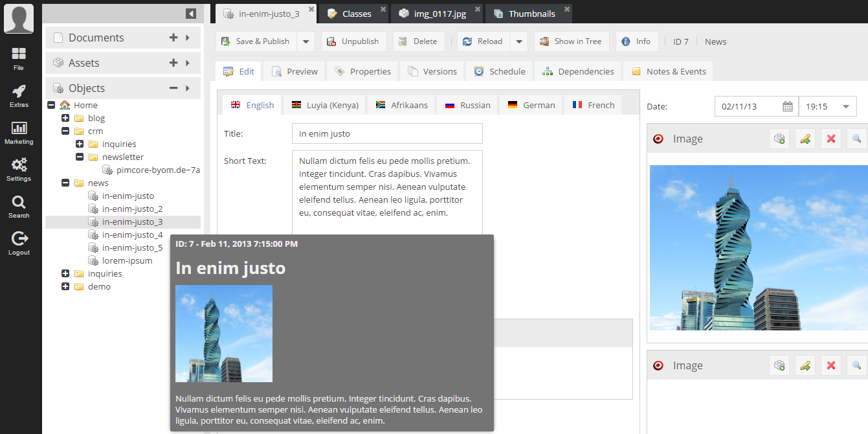Click the magnifier icon on first Image
868x434 pixels.
pyautogui.click(x=856, y=139)
